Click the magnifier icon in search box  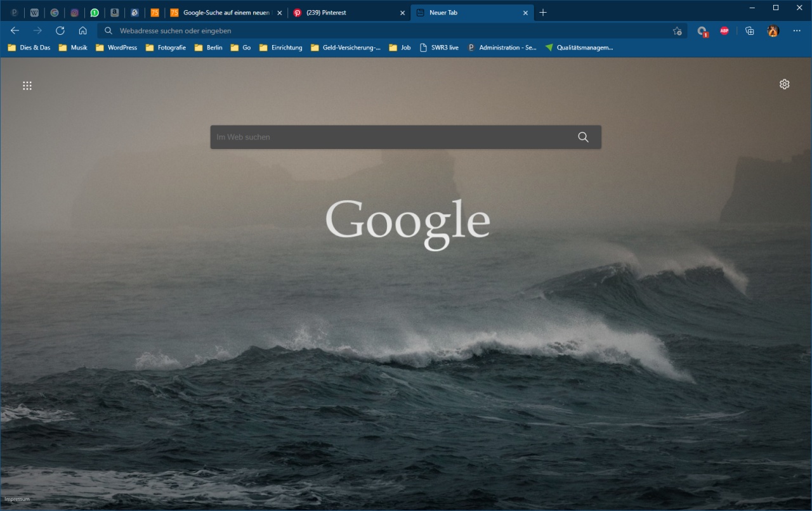tap(583, 137)
